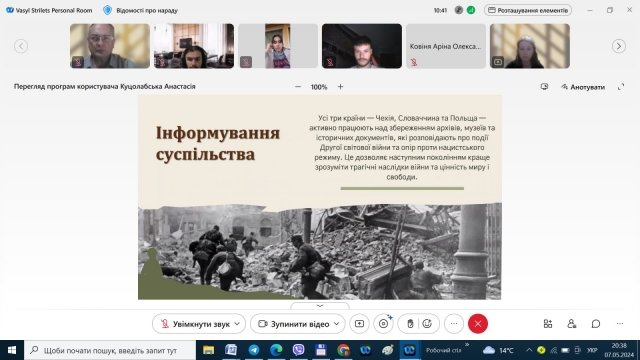Viewport: 640px width, 360px height.
Task: Open the floppy disk app in taskbar
Action: tap(321, 350)
